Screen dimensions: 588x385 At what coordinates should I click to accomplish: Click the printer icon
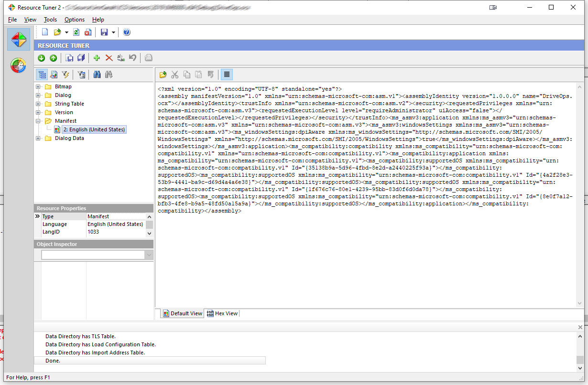pos(149,58)
